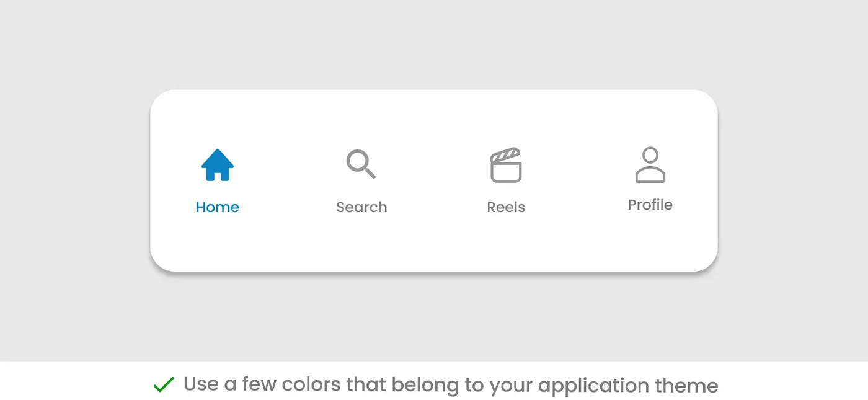This screenshot has width=868, height=400.
Task: Click the green checkmark icon
Action: (x=164, y=385)
